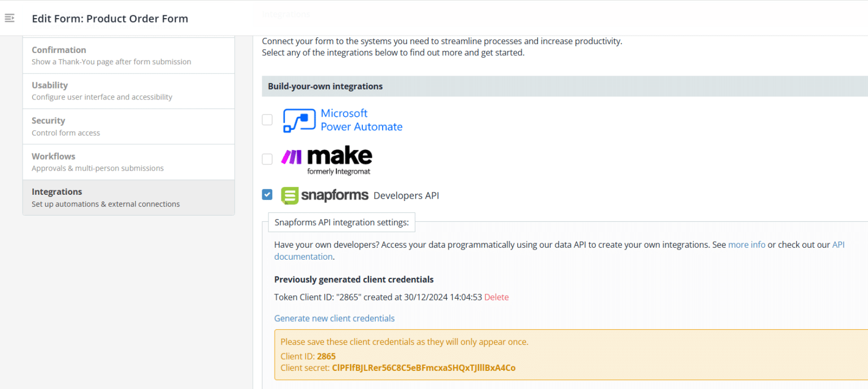Click the Microsoft Power Automate logo
The image size is (868, 389).
pyautogui.click(x=300, y=120)
